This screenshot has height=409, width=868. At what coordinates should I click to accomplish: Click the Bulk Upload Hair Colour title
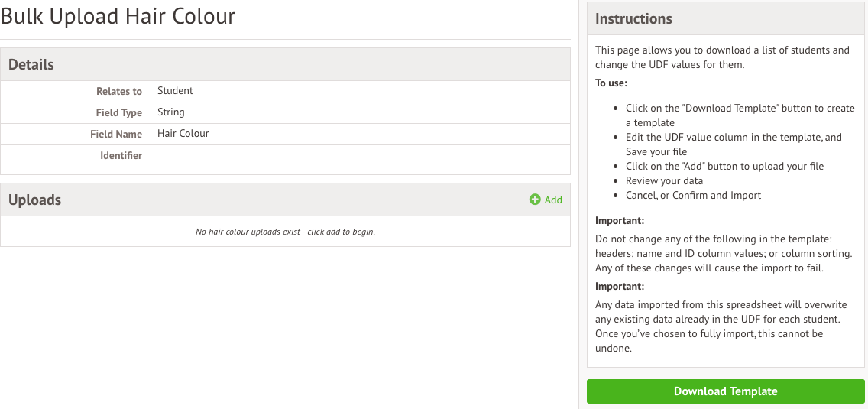(118, 16)
